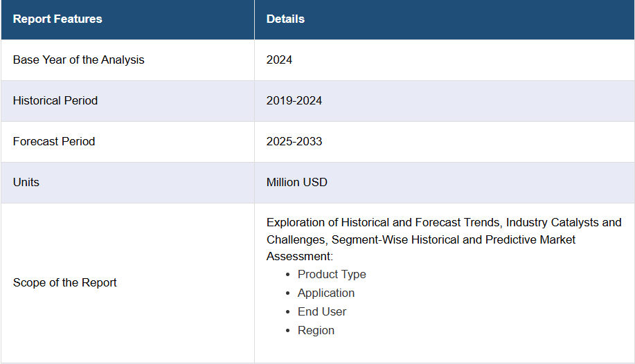Select the Units row label
This screenshot has height=364, width=635.
26,183
